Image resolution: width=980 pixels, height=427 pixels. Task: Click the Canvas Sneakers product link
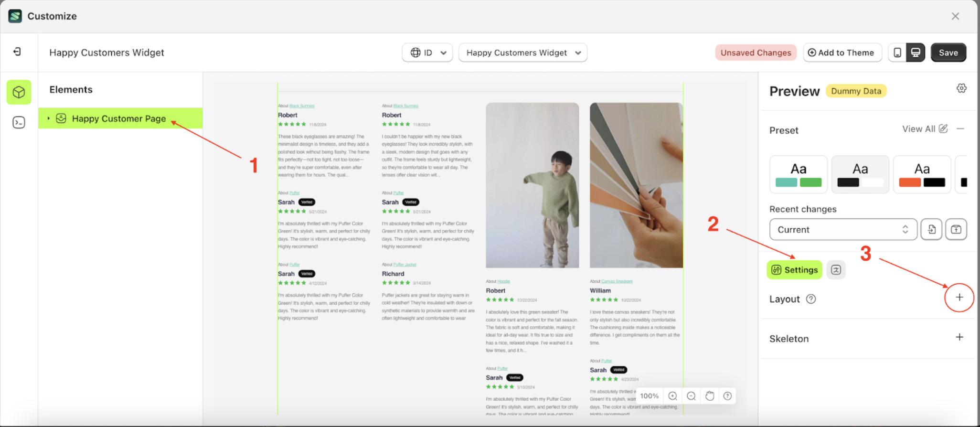point(617,281)
